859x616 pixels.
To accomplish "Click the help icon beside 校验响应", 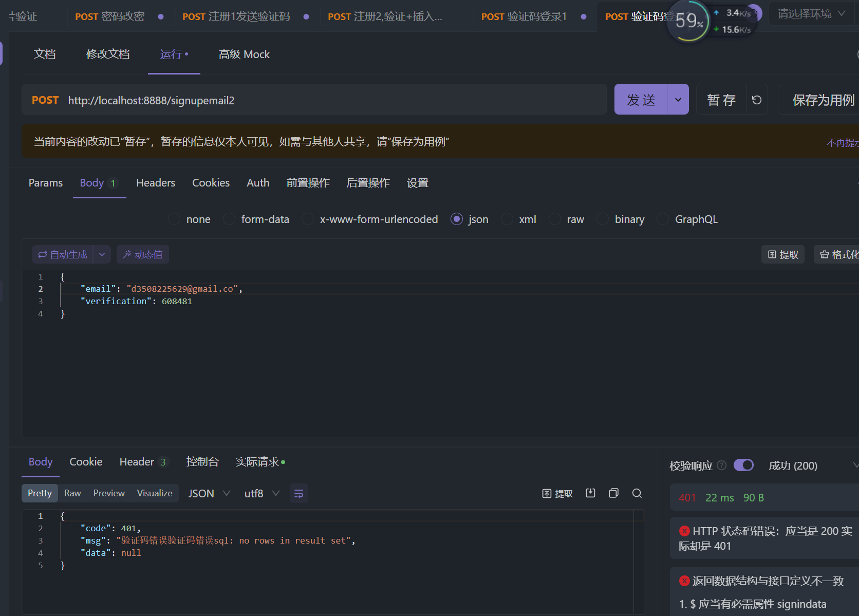I will point(722,465).
